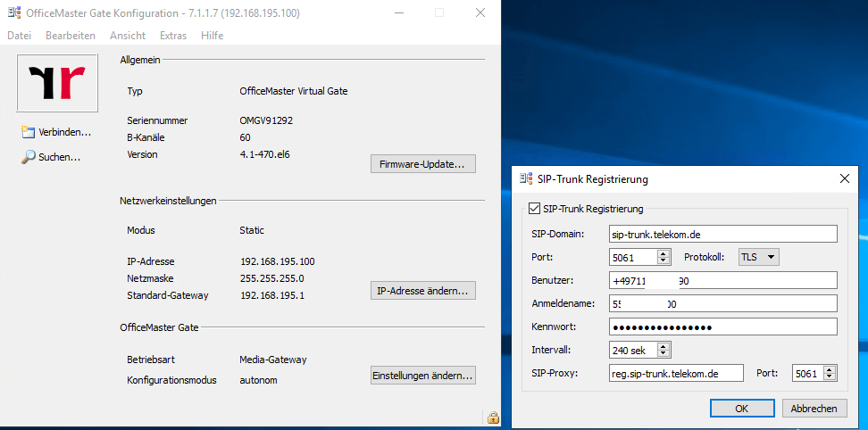
Task: Open the Datei menu
Action: 20,36
